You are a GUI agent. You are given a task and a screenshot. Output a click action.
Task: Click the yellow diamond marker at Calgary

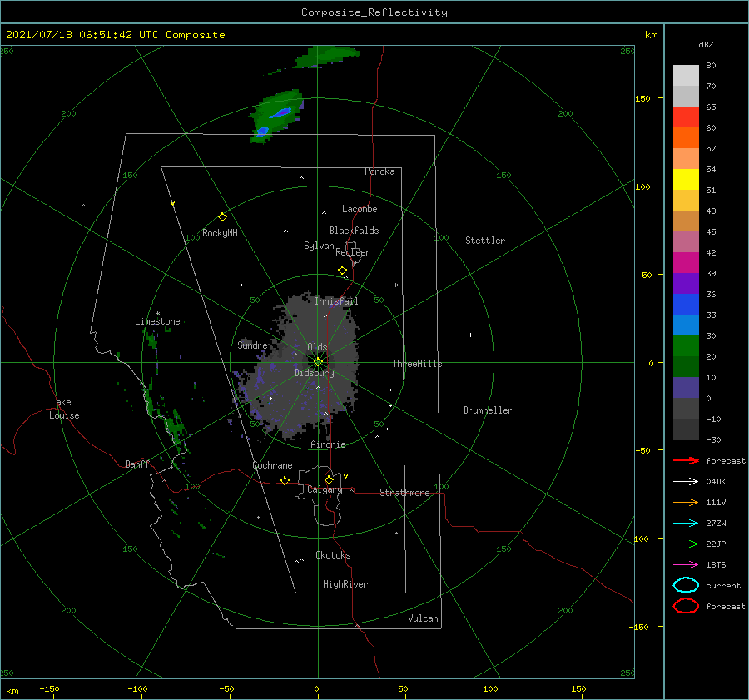click(329, 479)
